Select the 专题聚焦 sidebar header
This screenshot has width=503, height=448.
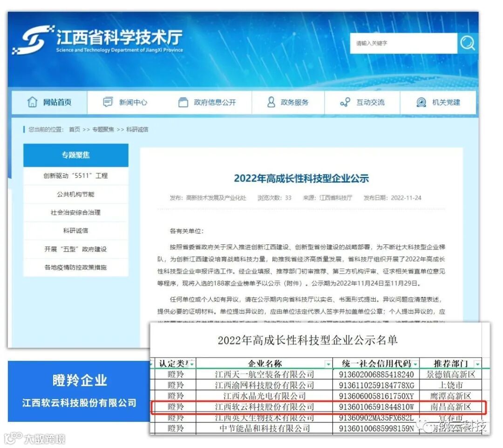tap(76, 155)
